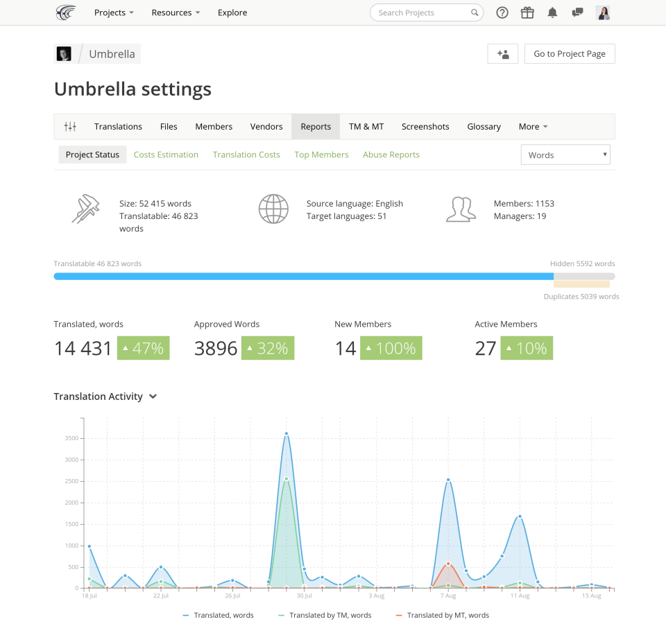Toggle the Translated, words legend series
Screen dimensions: 666x644
pos(218,615)
